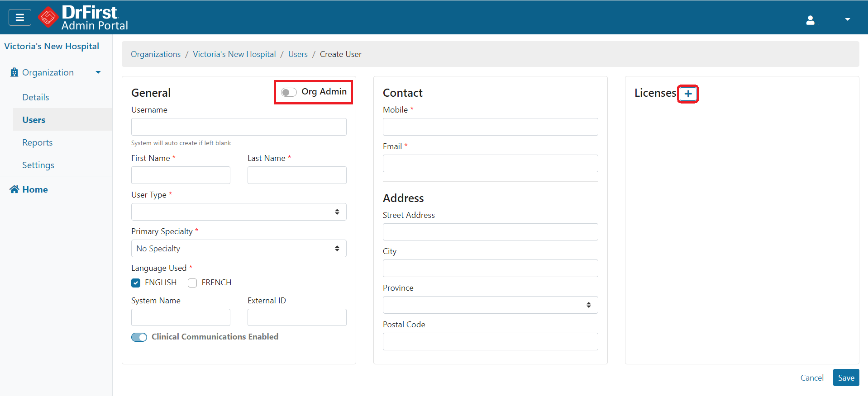This screenshot has height=396, width=868.
Task: Open the User Type dropdown
Action: [x=238, y=212]
